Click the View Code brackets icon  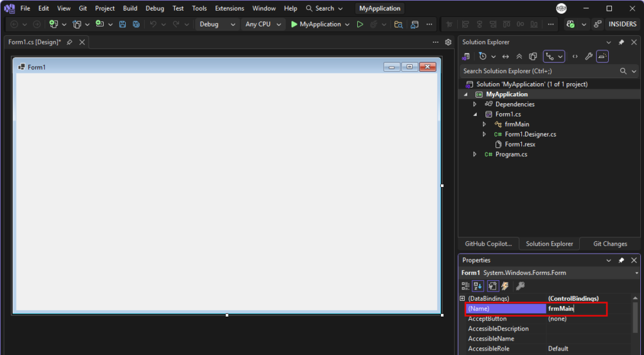point(575,57)
